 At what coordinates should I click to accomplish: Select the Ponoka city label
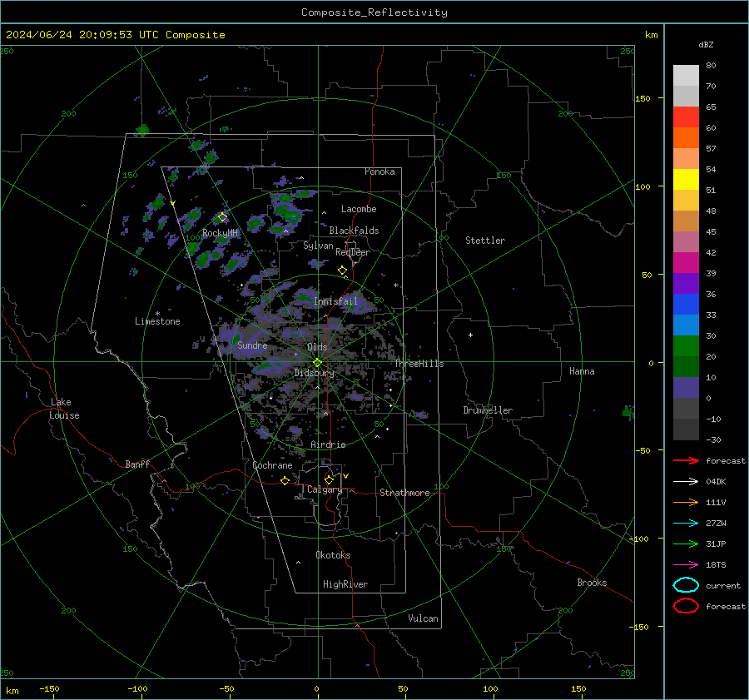point(379,171)
